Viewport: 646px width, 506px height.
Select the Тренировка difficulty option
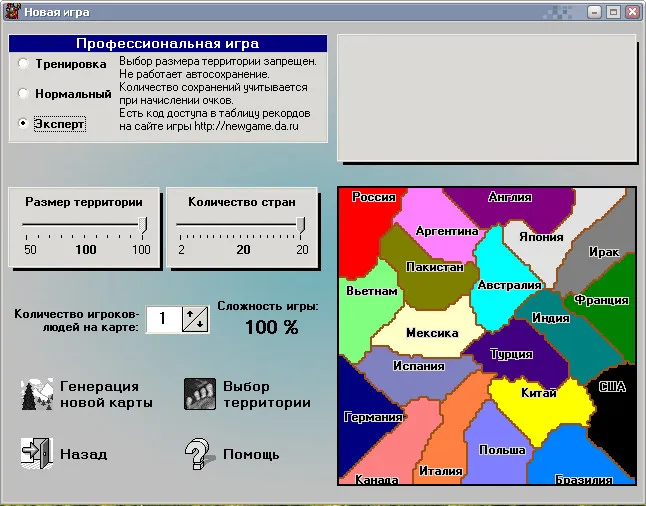(x=24, y=63)
